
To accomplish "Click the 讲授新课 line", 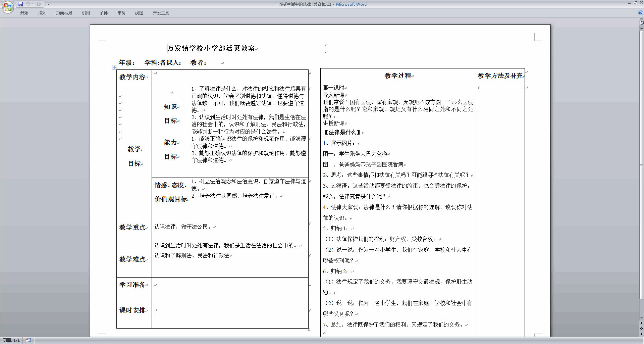I will [333, 124].
